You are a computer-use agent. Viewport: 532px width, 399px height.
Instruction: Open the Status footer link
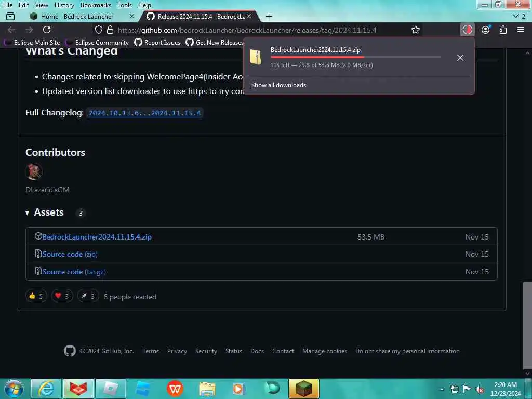point(234,351)
